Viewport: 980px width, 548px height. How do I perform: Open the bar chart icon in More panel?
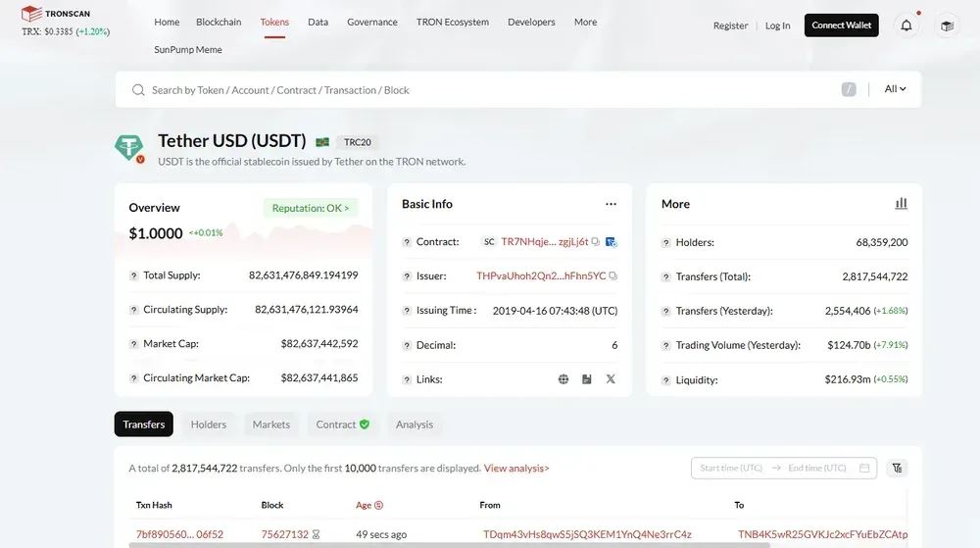(901, 204)
